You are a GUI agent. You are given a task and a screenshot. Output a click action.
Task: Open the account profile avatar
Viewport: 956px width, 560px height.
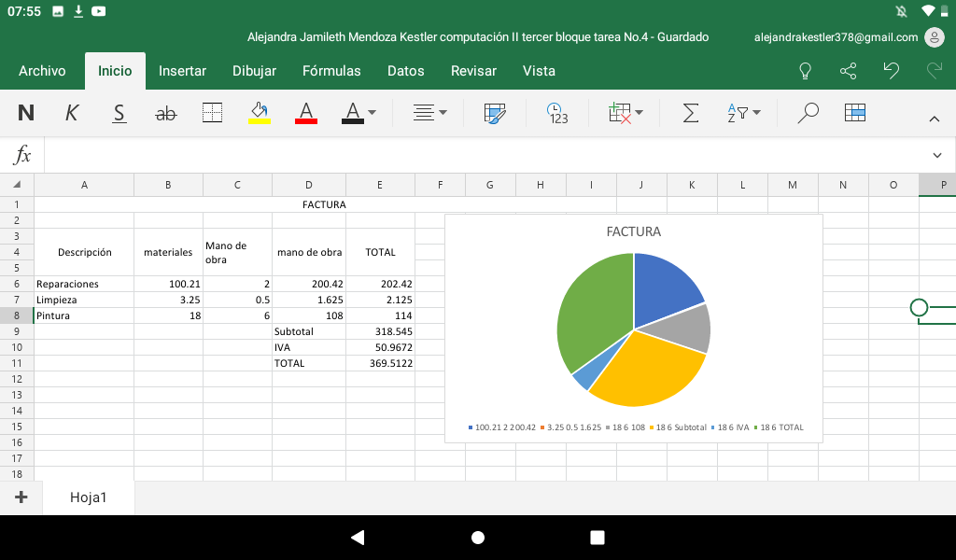(934, 37)
